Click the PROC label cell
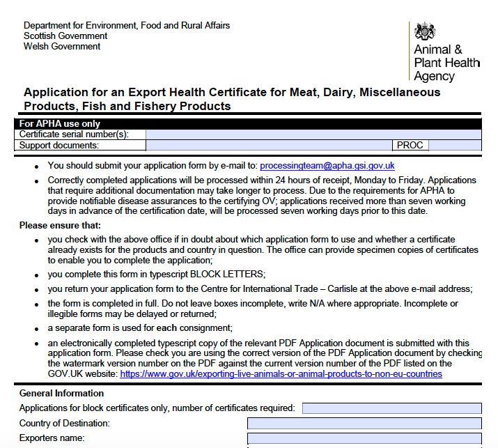 pyautogui.click(x=410, y=145)
